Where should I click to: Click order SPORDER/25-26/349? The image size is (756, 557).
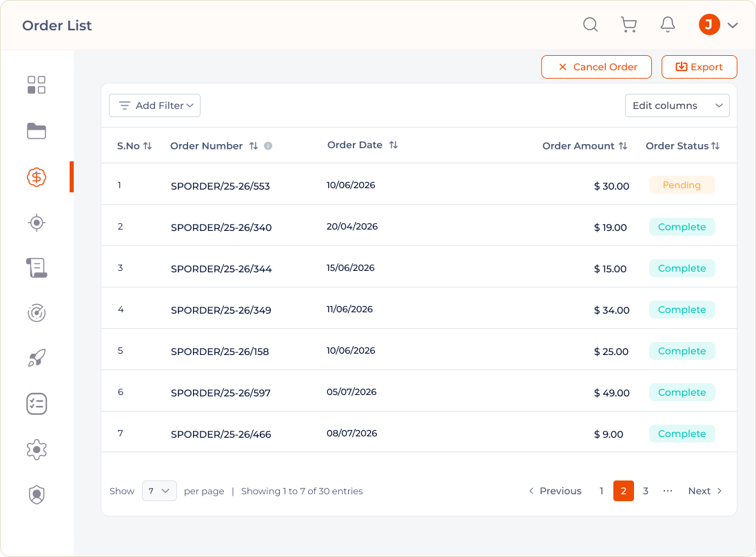(221, 311)
